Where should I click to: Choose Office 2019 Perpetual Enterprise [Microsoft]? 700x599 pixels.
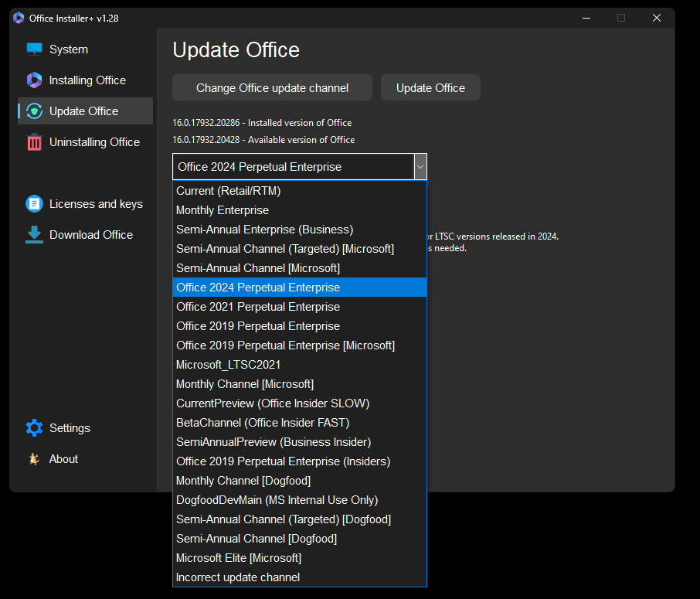point(300,345)
